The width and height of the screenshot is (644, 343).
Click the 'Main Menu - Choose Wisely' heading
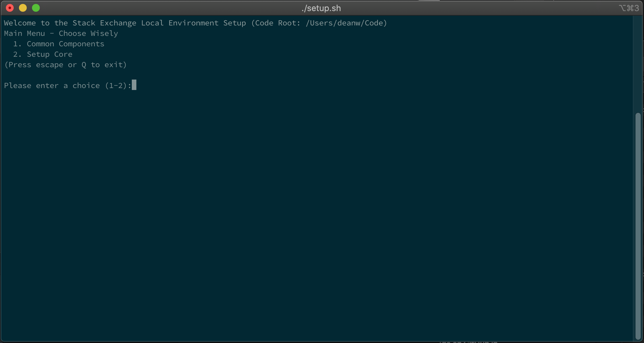pos(61,34)
